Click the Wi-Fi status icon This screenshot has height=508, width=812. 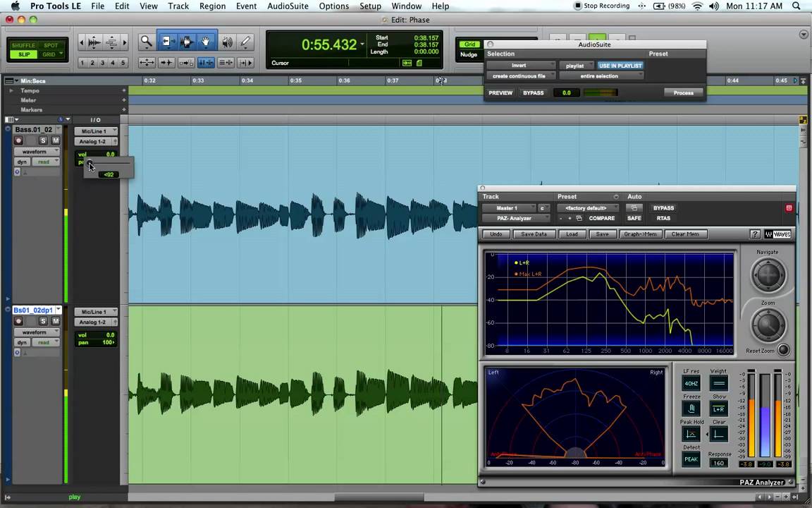point(698,6)
